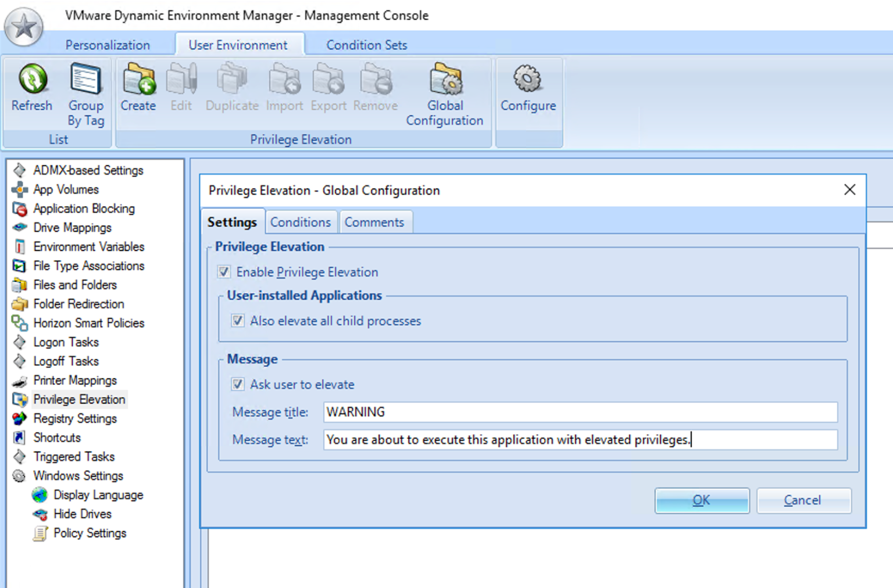
Task: Switch to the Conditions tab
Action: click(300, 223)
